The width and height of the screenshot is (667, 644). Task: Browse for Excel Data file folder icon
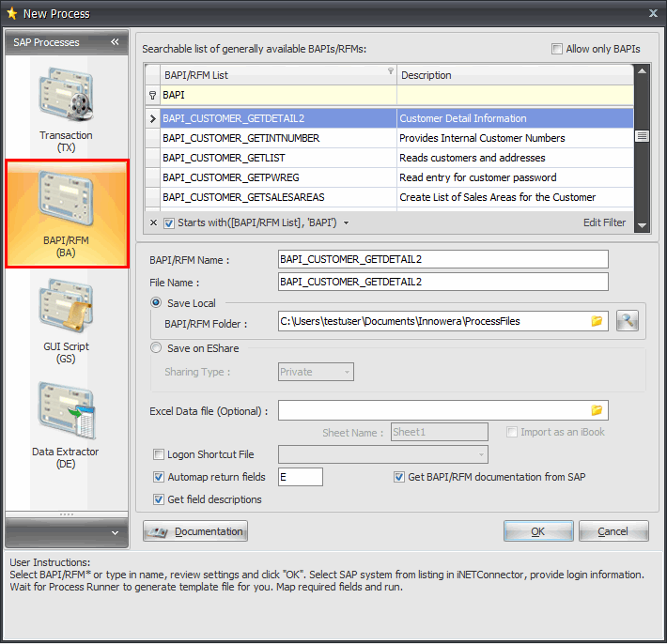pyautogui.click(x=597, y=410)
